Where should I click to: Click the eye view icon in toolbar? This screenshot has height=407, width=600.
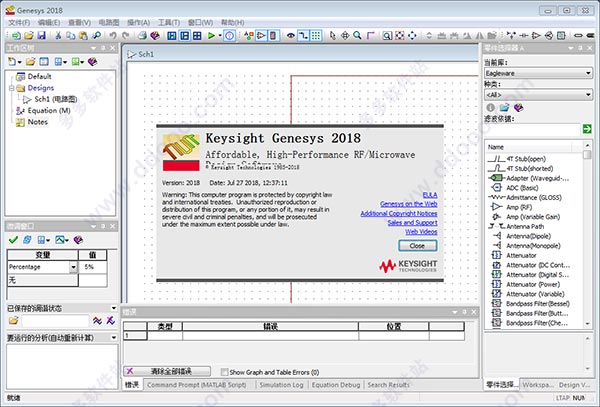291,36
